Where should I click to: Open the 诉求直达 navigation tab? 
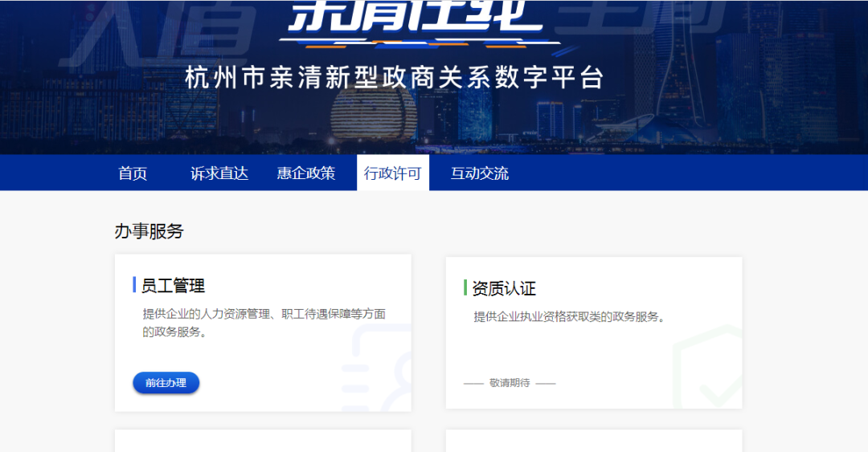click(x=219, y=173)
